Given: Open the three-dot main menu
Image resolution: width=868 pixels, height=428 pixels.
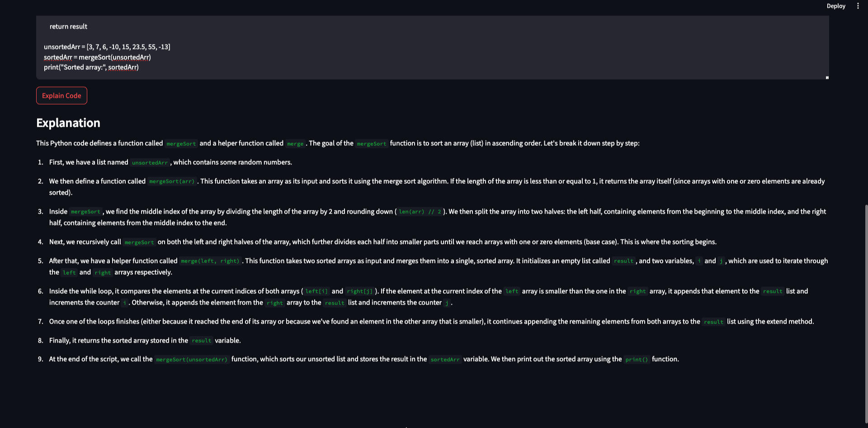Looking at the screenshot, I should point(858,6).
